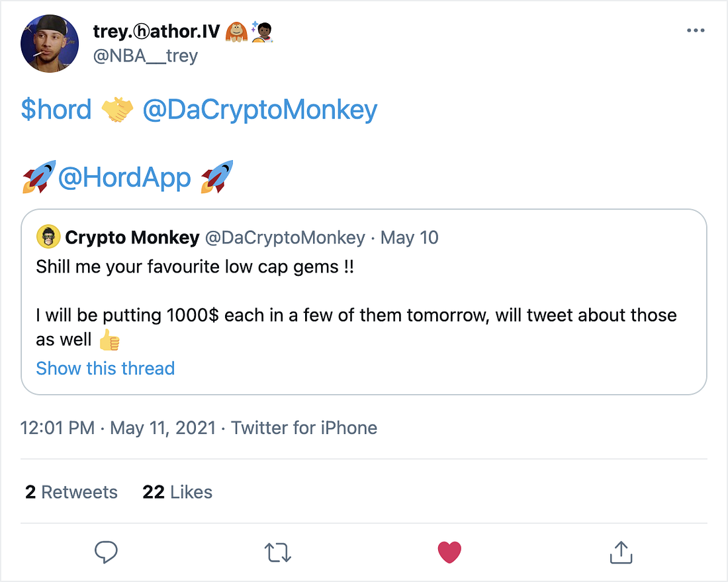728x582 pixels.
Task: Click the retweet arrows icon
Action: pos(278,553)
